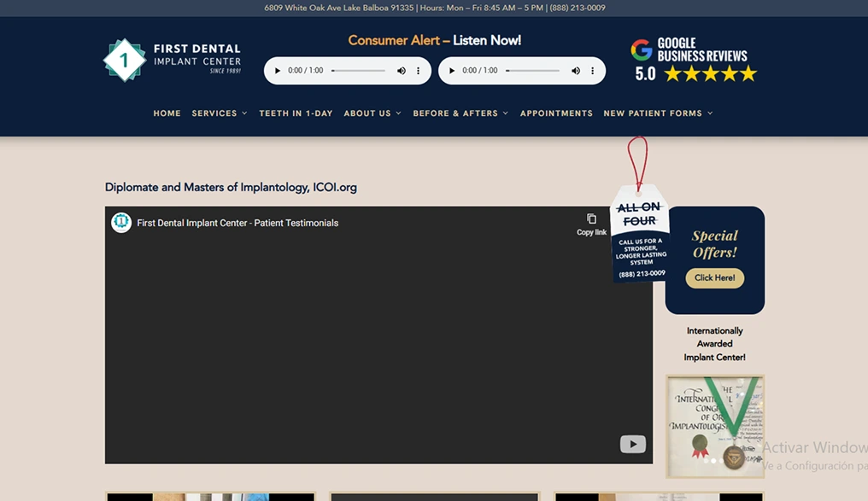The height and width of the screenshot is (501, 868).
Task: Open Google Business Reviews badge
Action: [x=693, y=61]
